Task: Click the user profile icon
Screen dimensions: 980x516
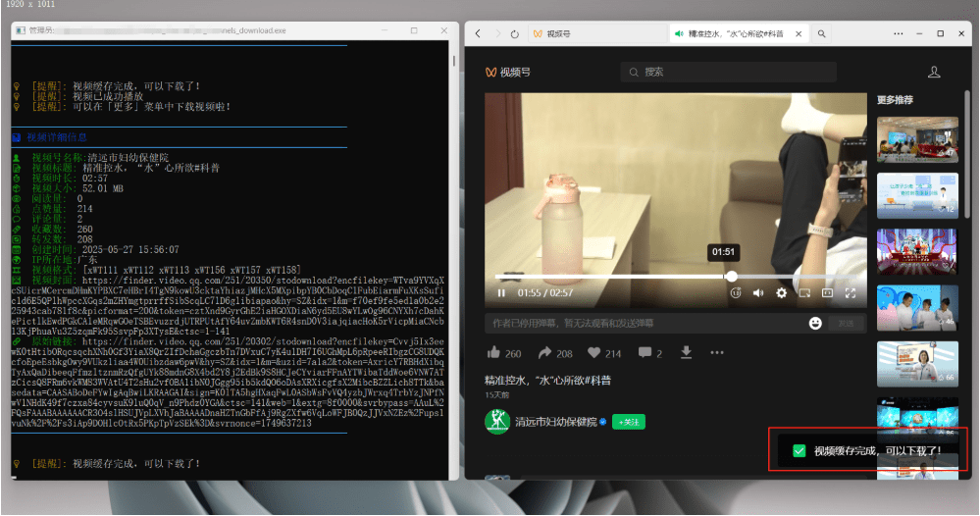Action: [934, 72]
